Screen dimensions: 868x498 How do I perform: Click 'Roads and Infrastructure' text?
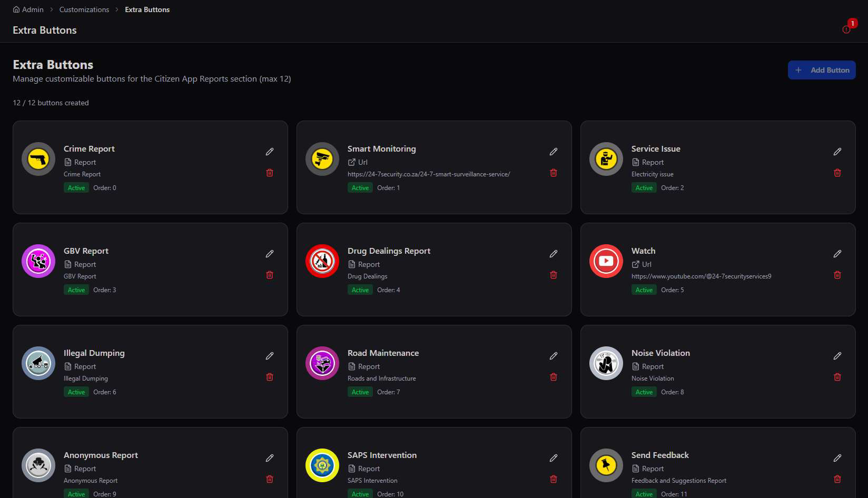(x=382, y=379)
